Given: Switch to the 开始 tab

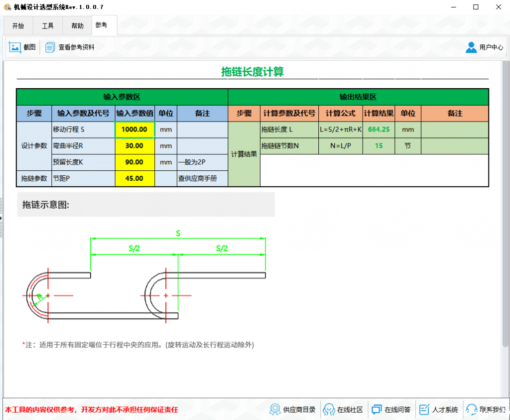Looking at the screenshot, I should [x=17, y=25].
